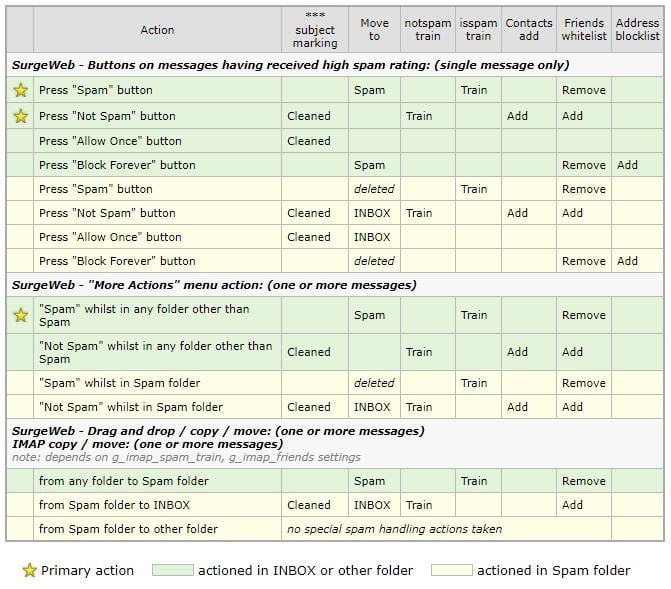Image resolution: width=671 pixels, height=589 pixels.
Task: Click "Remove" in the green Block Forever row
Action: pos(584,165)
